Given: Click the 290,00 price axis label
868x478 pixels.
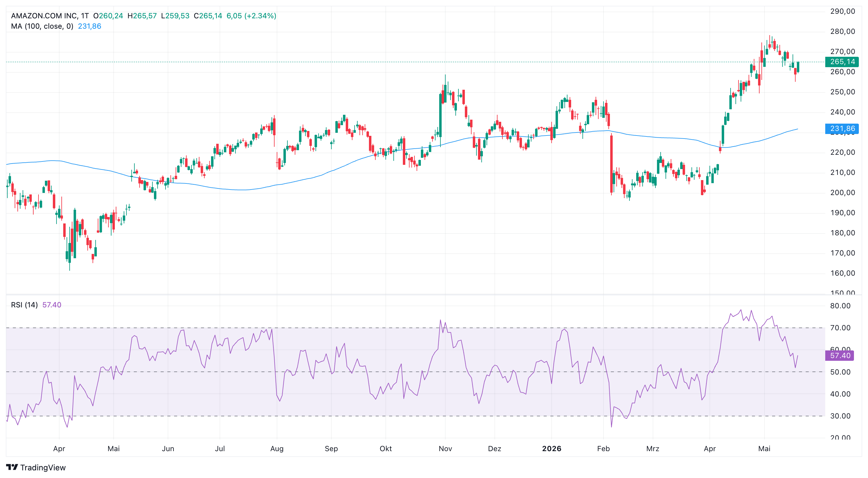Looking at the screenshot, I should coord(842,12).
